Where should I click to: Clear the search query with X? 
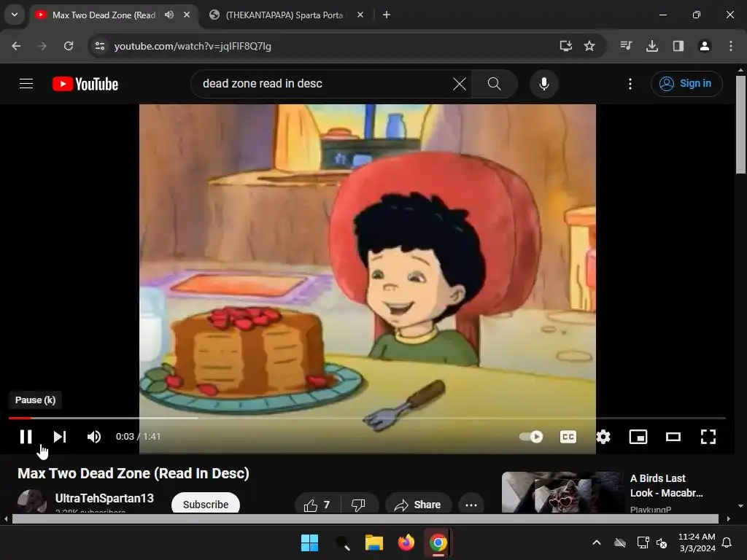pos(460,84)
